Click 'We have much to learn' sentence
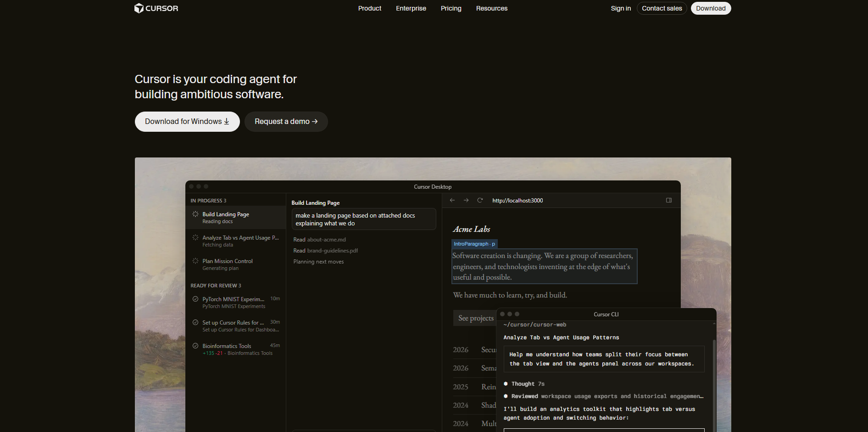The width and height of the screenshot is (868, 432). coord(510,295)
